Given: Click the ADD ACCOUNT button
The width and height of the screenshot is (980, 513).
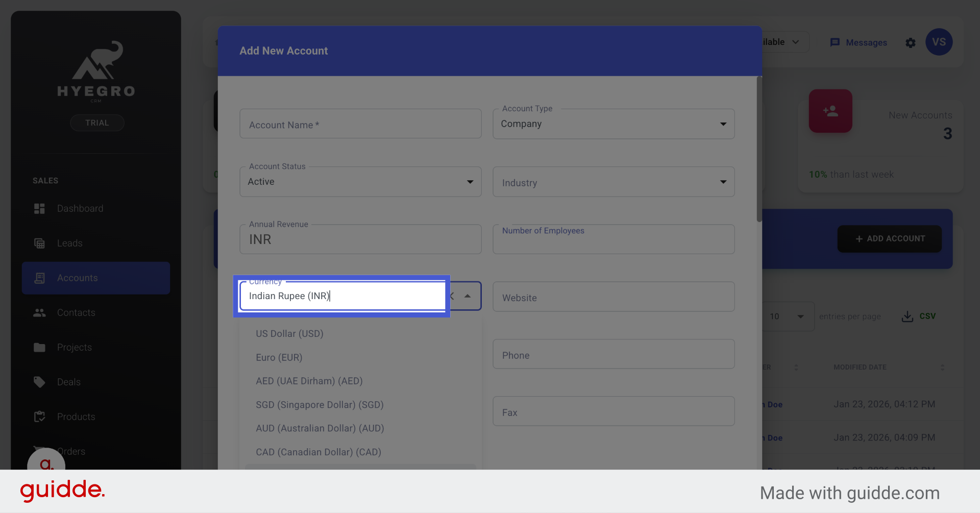Looking at the screenshot, I should click(889, 238).
